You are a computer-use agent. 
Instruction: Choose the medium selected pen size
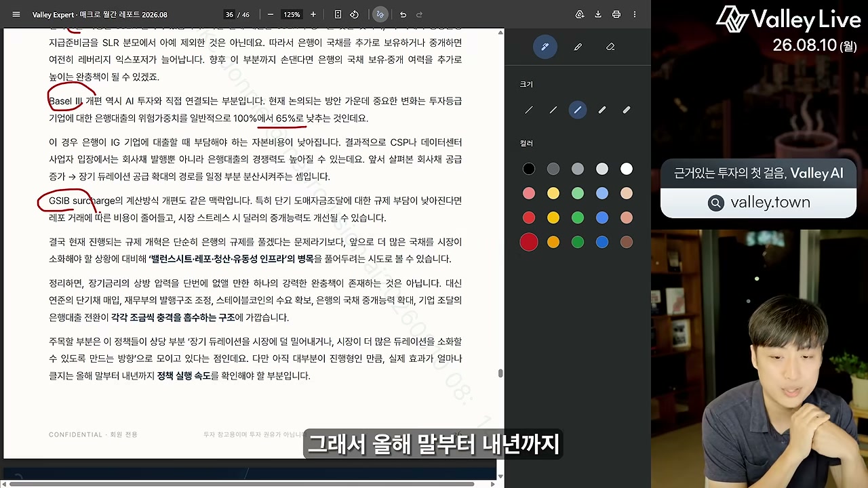click(x=578, y=110)
